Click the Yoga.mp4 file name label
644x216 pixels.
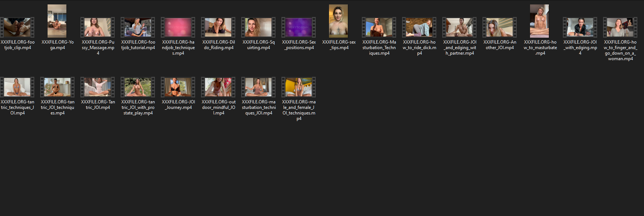(x=58, y=45)
